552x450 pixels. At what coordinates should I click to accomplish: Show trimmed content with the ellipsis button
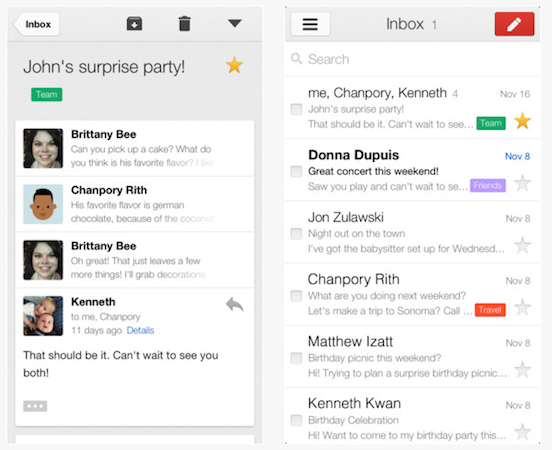[x=35, y=406]
